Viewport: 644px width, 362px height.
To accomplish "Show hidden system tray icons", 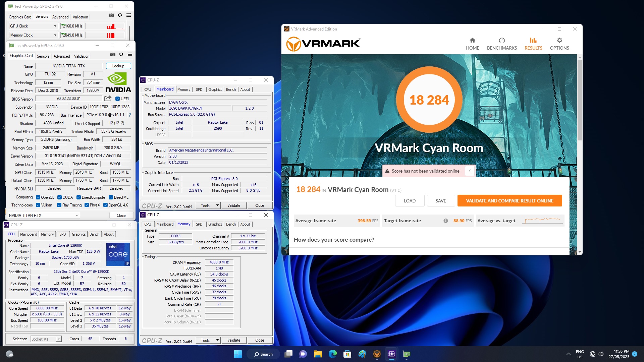I will coord(568,354).
